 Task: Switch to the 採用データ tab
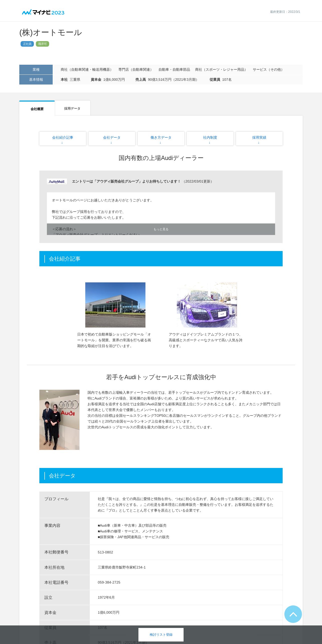[72, 108]
